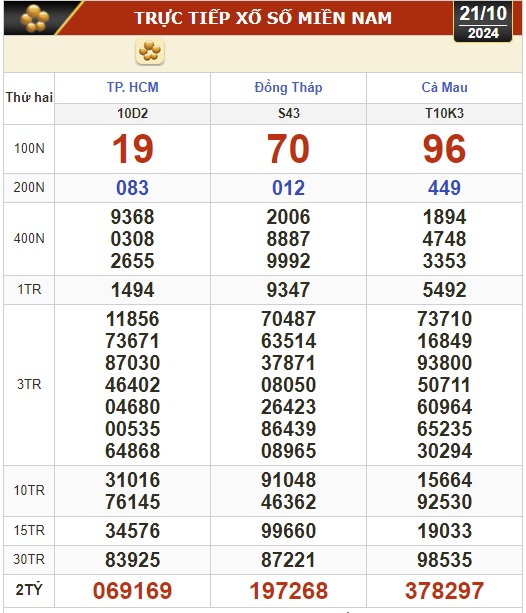Open the Cà Mau province link
This screenshot has height=613, width=526.
click(444, 87)
